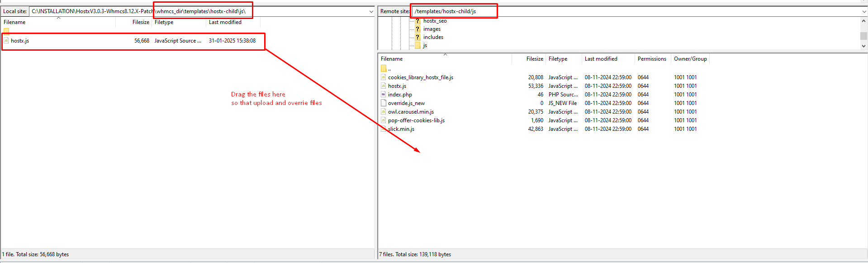The height and width of the screenshot is (263, 868).
Task: Click the unknown-folder icon beside hostx_seo
Action: pyautogui.click(x=417, y=21)
